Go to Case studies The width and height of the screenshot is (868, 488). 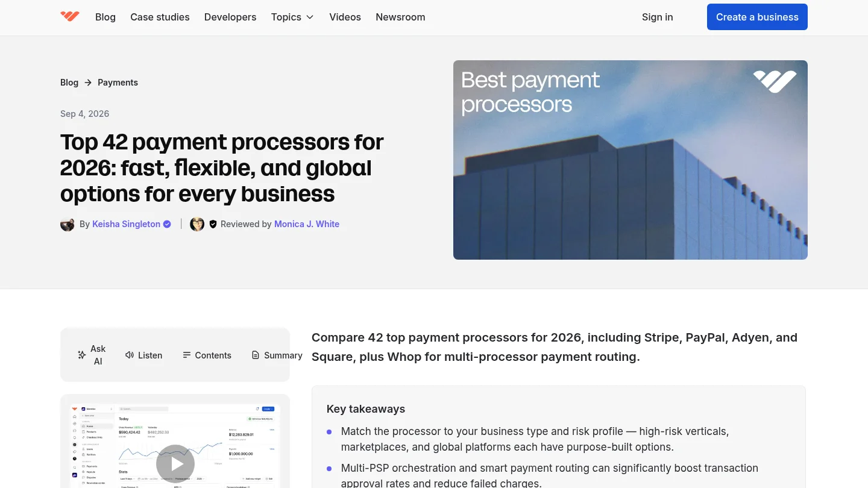[160, 17]
